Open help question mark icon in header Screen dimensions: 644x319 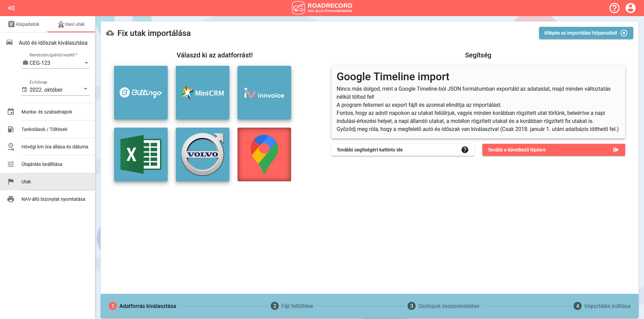coord(614,8)
